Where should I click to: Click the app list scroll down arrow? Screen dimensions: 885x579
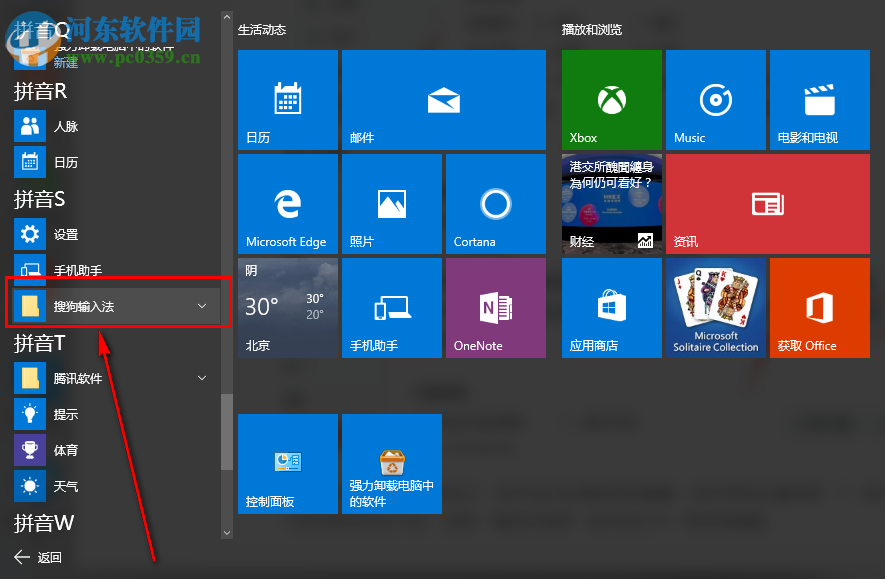click(227, 533)
